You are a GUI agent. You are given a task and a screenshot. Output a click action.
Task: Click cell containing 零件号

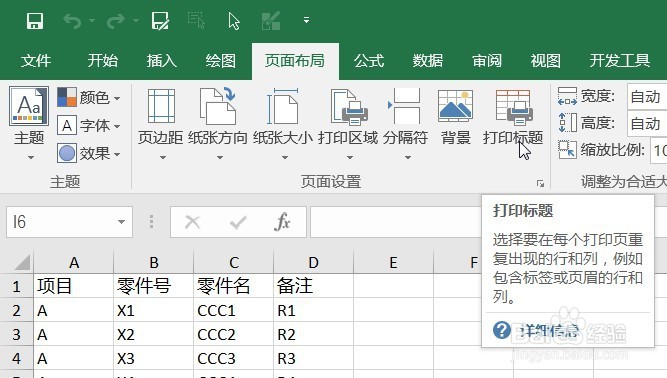(154, 286)
